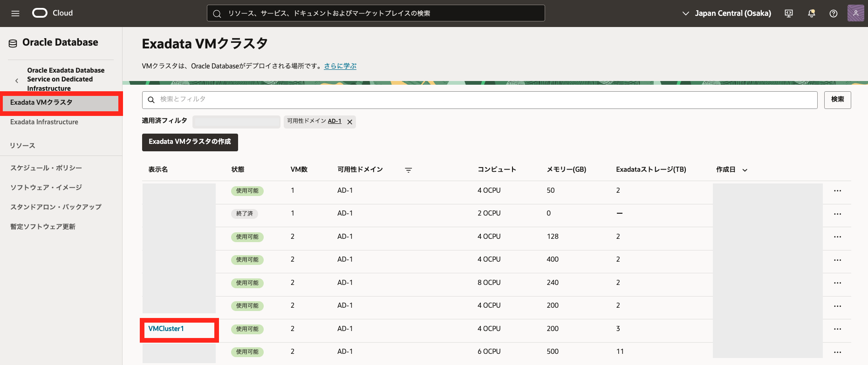Click the Exadata VMクラスタの作成 button
The width and height of the screenshot is (868, 365).
click(x=190, y=142)
